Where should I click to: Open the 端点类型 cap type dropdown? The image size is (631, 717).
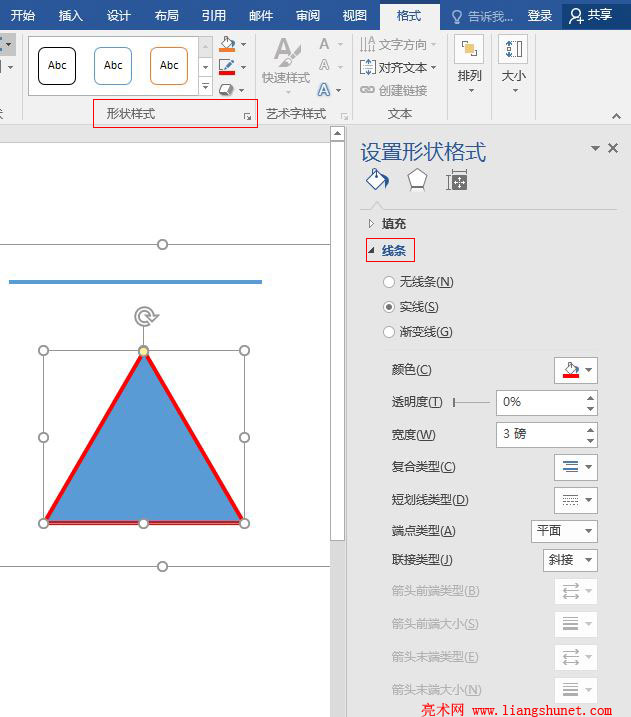click(x=564, y=531)
